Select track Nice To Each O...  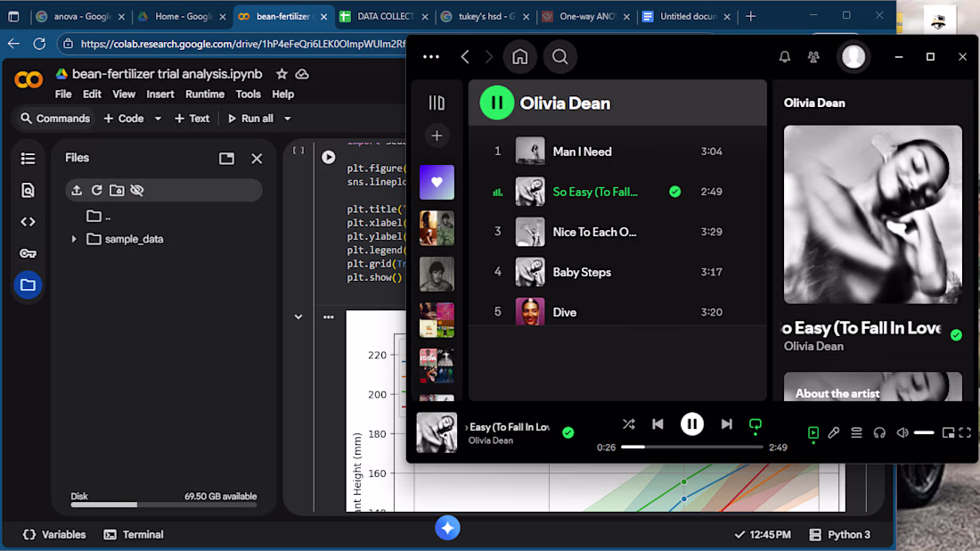pyautogui.click(x=594, y=232)
